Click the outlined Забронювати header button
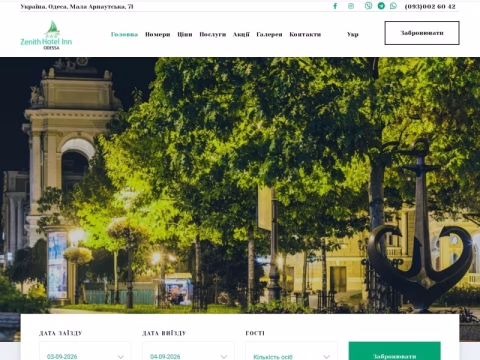The height and width of the screenshot is (360, 480). pyautogui.click(x=422, y=33)
